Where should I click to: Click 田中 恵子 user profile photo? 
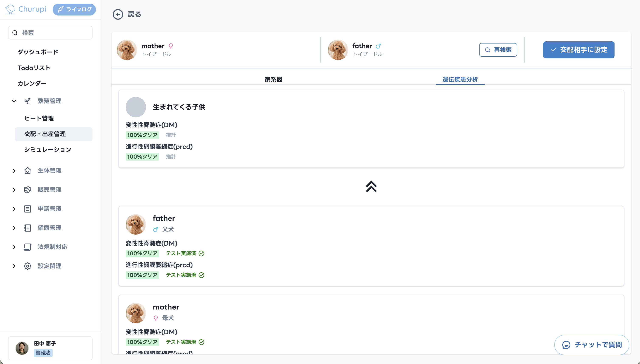pyautogui.click(x=22, y=348)
